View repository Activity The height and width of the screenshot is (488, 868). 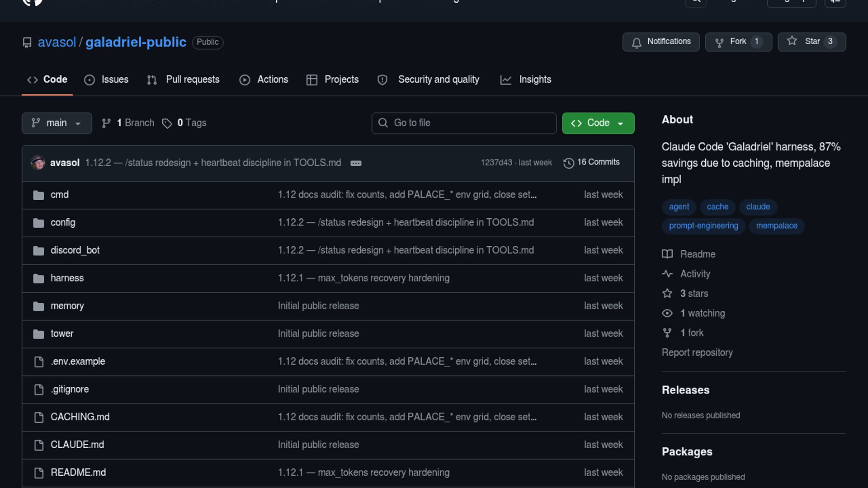click(x=695, y=274)
